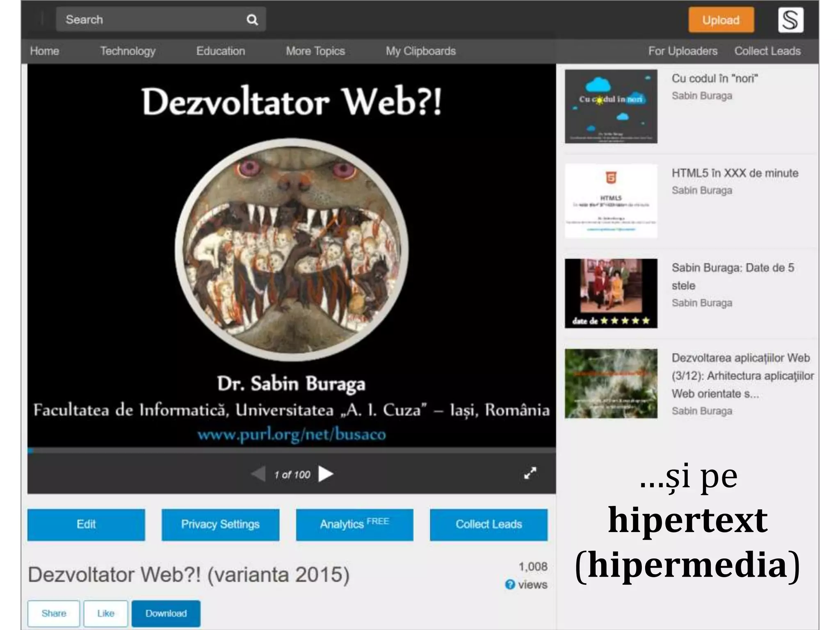Open the SlideShare profile logo icon

(790, 20)
